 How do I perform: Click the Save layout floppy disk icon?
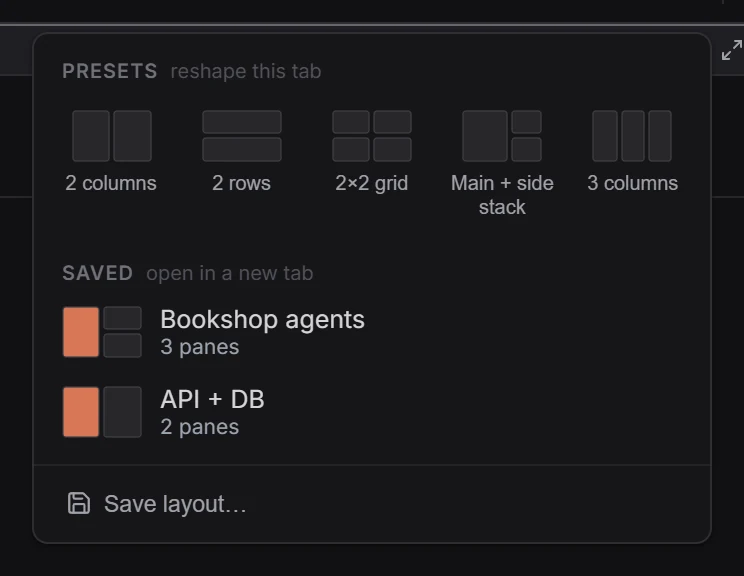[79, 503]
